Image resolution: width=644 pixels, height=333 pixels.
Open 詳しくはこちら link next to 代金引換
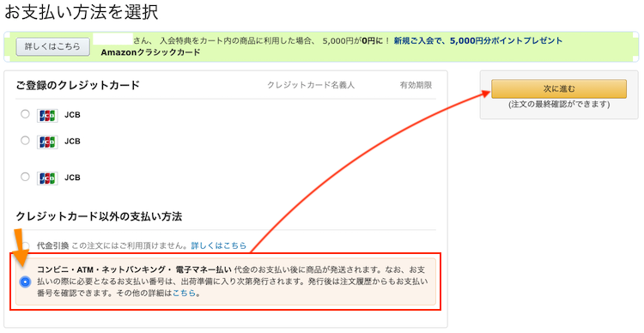(218, 245)
